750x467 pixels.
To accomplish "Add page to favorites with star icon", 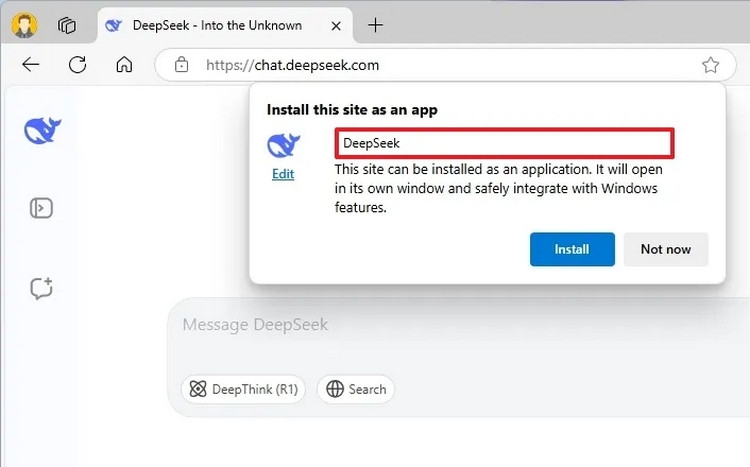I will coord(710,65).
